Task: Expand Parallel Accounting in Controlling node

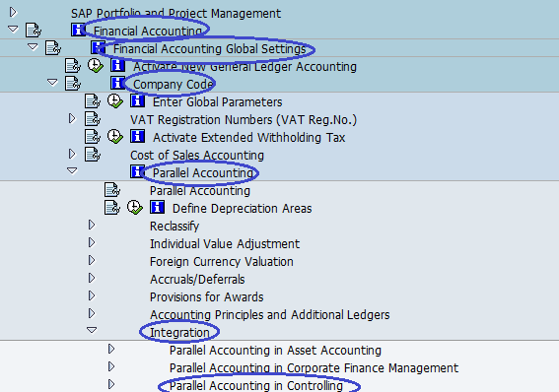Action: pyautogui.click(x=111, y=384)
